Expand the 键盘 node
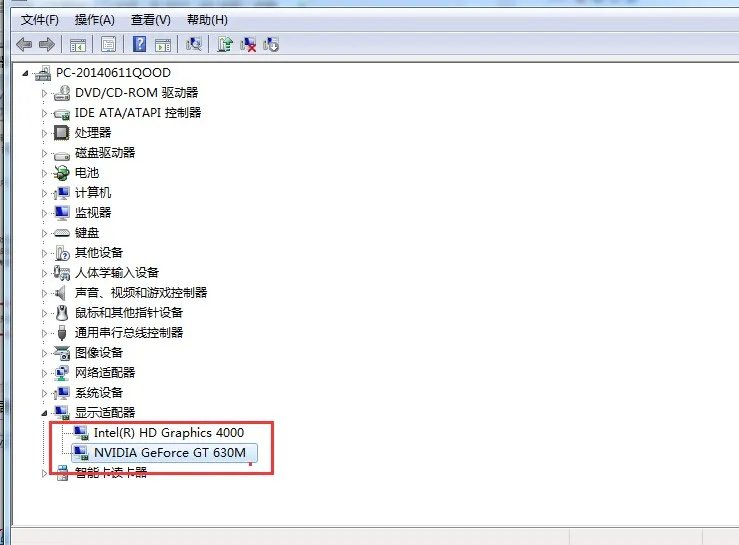The image size is (739, 545). [x=44, y=233]
